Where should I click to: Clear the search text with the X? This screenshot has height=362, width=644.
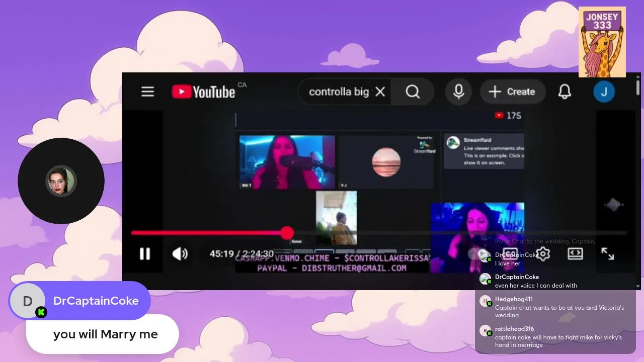[x=380, y=92]
